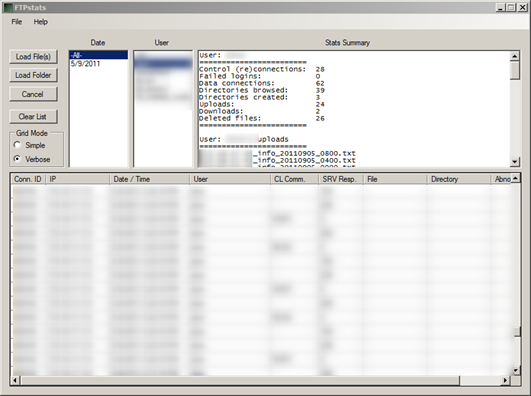Screen dimensions: 531x396
Task: Click the 'Data connections' stats line
Action: [262, 83]
